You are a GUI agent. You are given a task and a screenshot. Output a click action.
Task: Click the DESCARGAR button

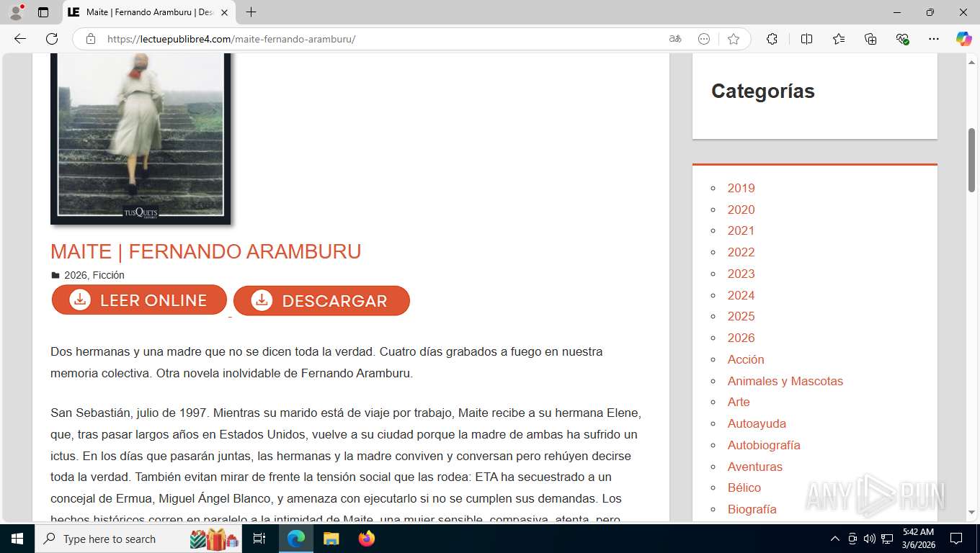click(321, 301)
